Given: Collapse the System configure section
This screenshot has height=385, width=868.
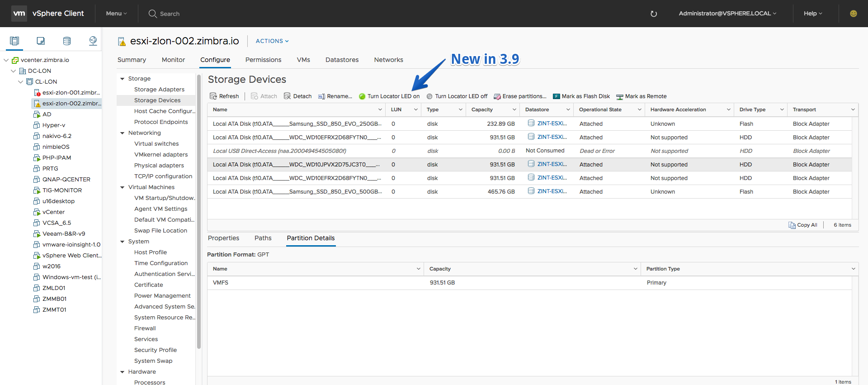Looking at the screenshot, I should point(122,242).
